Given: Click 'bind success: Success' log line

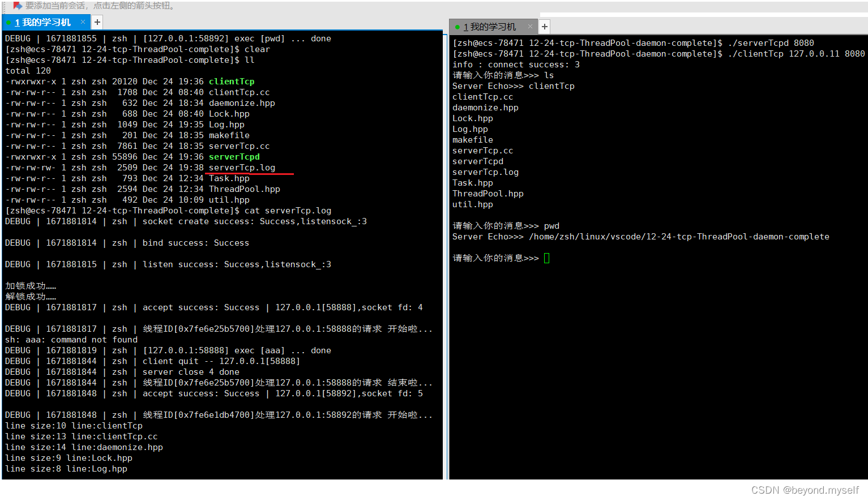Looking at the screenshot, I should [x=127, y=243].
